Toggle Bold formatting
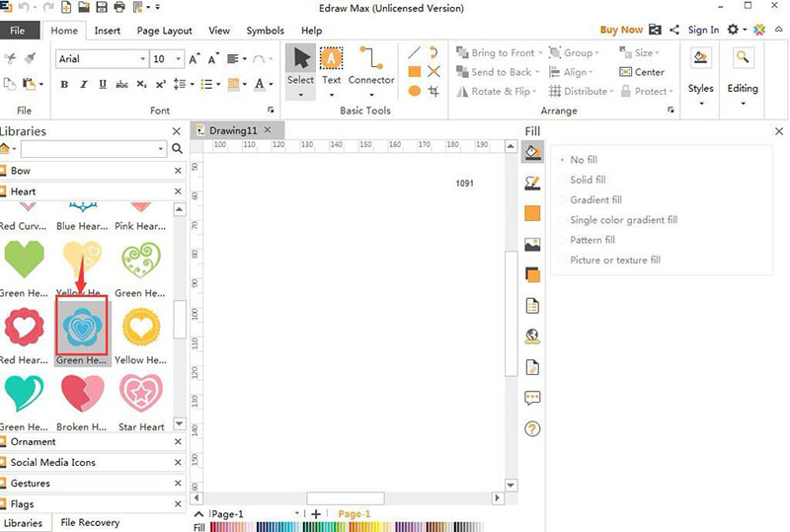The height and width of the screenshot is (532, 790). (x=65, y=85)
